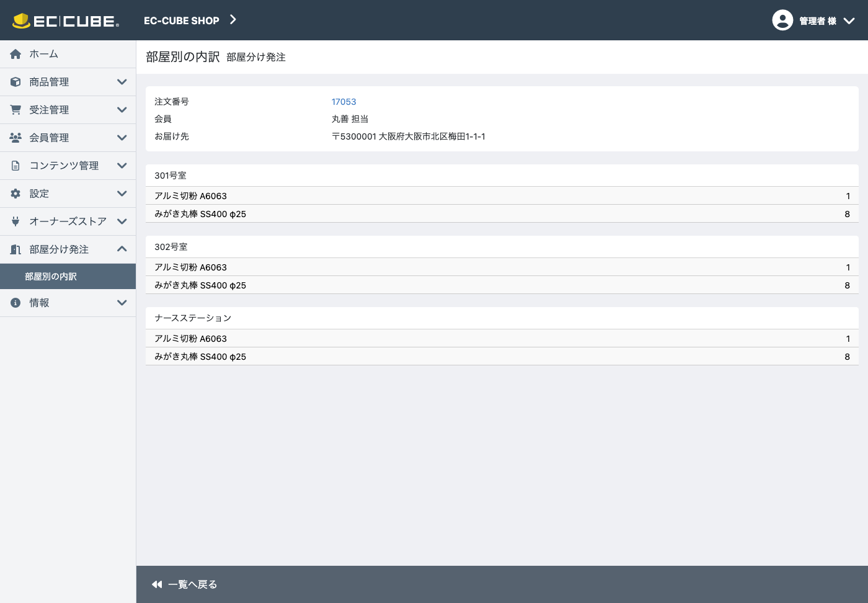
Task: Click the document icon for コンテンツ管理
Action: click(15, 166)
